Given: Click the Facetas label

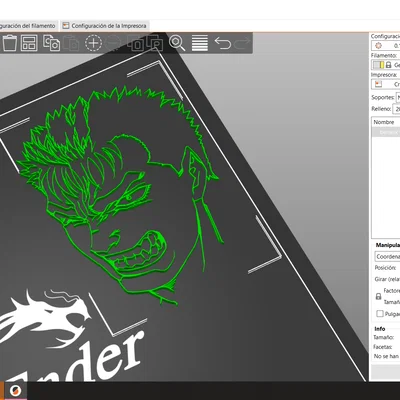Looking at the screenshot, I should pyautogui.click(x=382, y=347).
